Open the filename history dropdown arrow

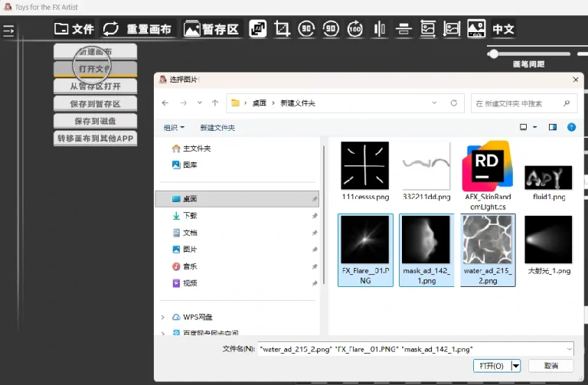pos(568,349)
